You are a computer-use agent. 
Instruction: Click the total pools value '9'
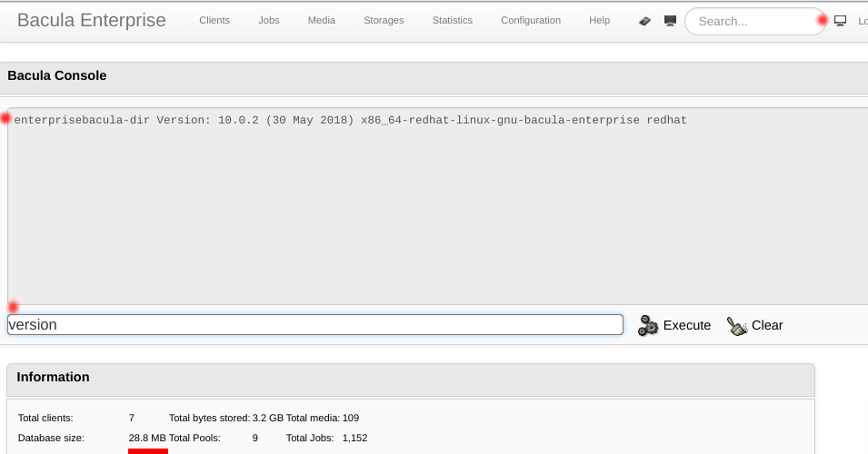pos(255,438)
